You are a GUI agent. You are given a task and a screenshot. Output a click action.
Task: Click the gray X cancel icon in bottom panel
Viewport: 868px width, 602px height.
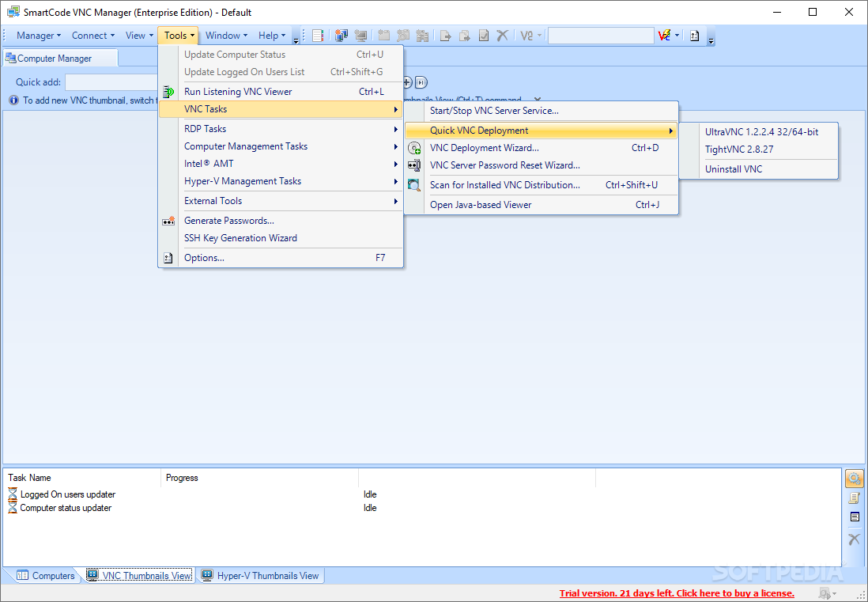854,538
